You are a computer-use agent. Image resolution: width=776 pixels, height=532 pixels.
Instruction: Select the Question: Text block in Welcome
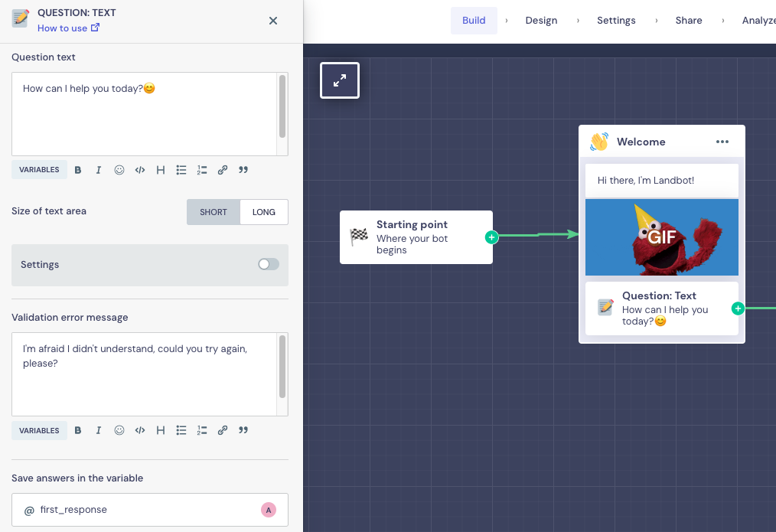coord(662,308)
